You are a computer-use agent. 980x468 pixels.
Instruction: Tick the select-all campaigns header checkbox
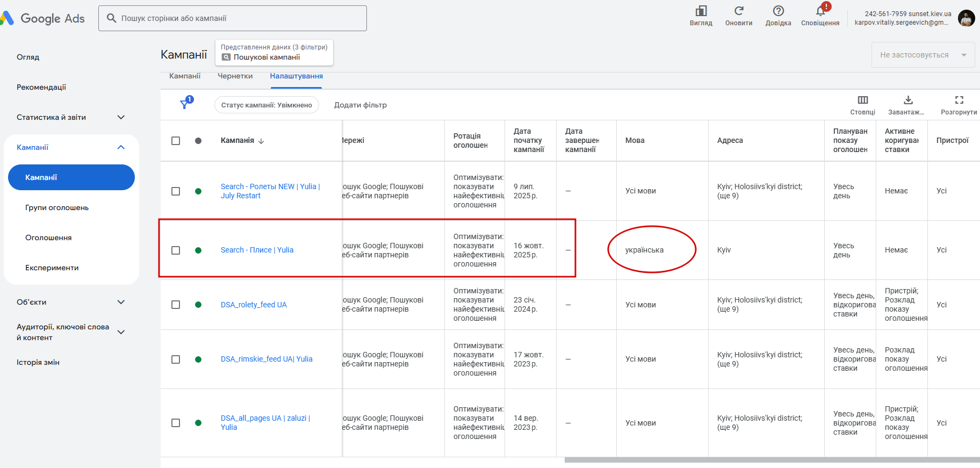(176, 141)
